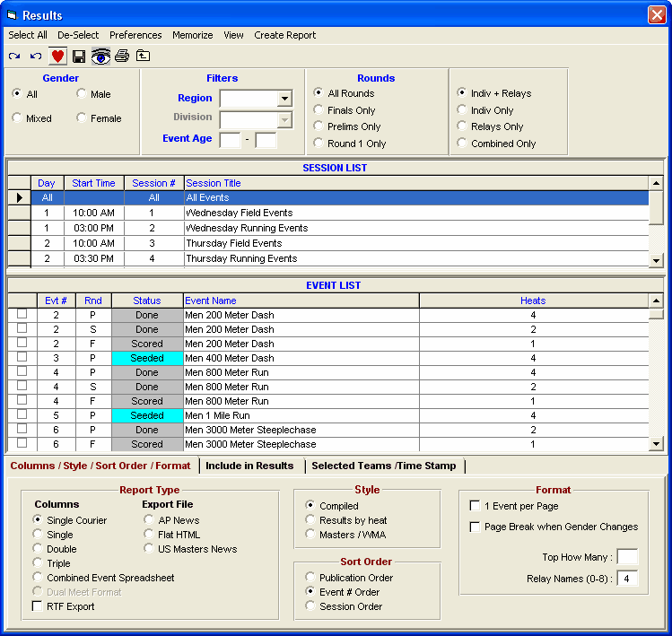672x636 pixels.
Task: Click the eye view report icon
Action: 100,57
